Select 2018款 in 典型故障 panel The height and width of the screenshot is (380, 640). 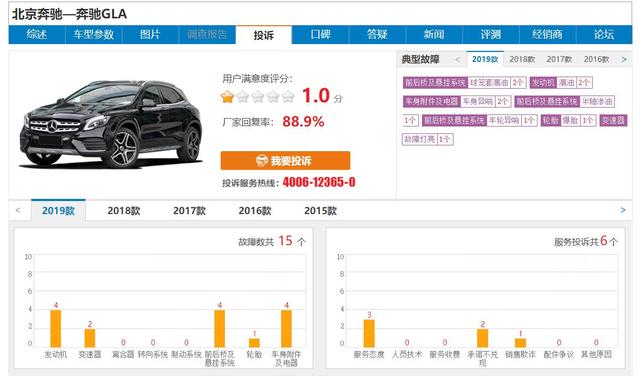tap(522, 60)
